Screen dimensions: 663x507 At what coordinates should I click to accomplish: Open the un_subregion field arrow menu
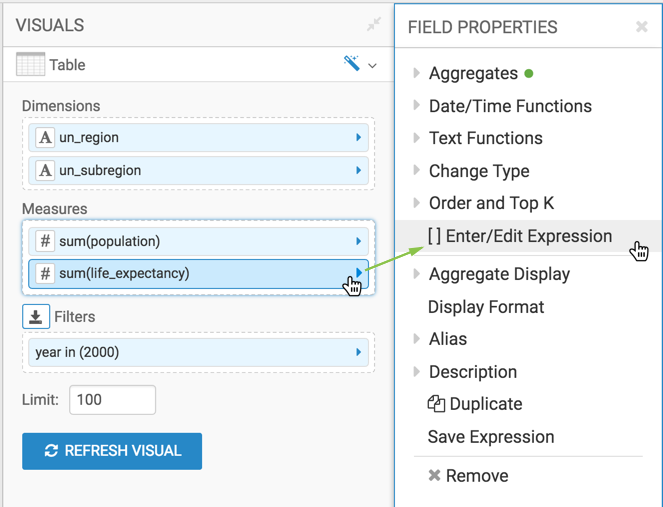tap(358, 171)
